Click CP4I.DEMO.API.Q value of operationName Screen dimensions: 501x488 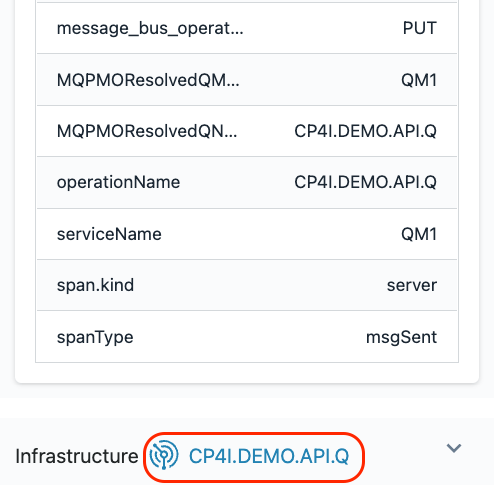tap(365, 182)
